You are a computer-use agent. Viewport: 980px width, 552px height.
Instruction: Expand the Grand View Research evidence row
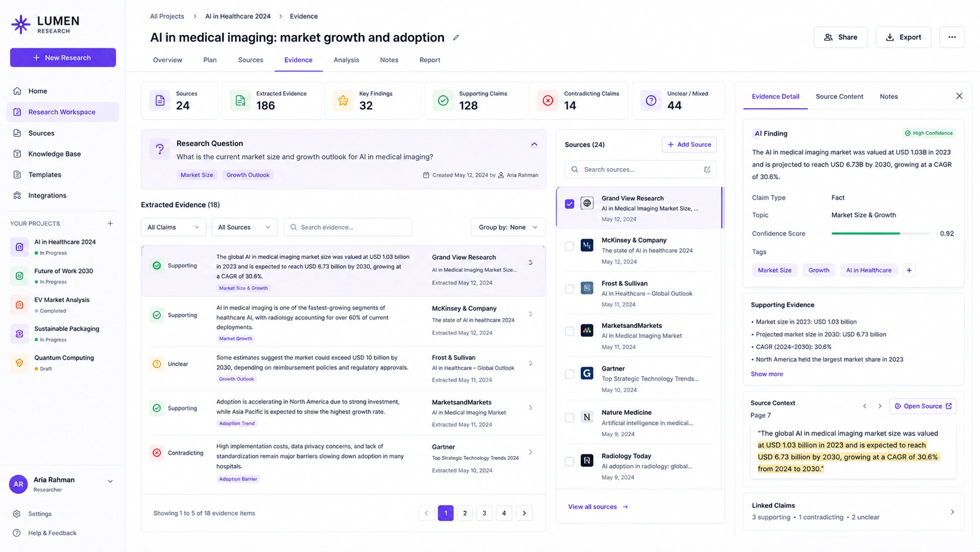point(530,263)
